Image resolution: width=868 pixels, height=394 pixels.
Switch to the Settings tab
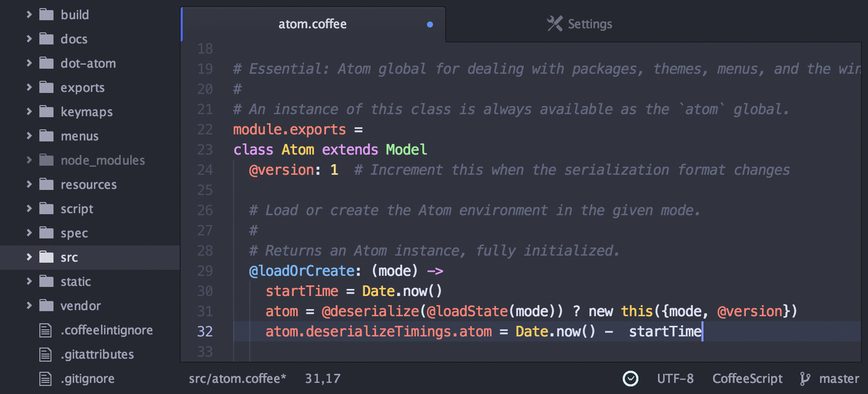click(x=580, y=24)
